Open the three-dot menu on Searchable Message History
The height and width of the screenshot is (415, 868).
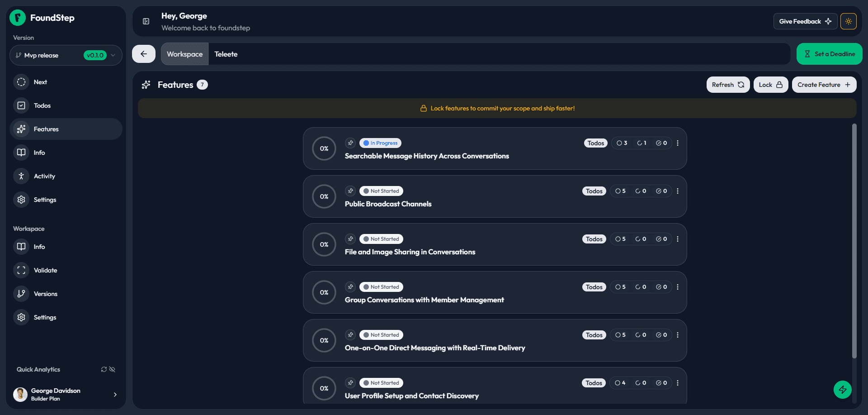[x=678, y=143]
